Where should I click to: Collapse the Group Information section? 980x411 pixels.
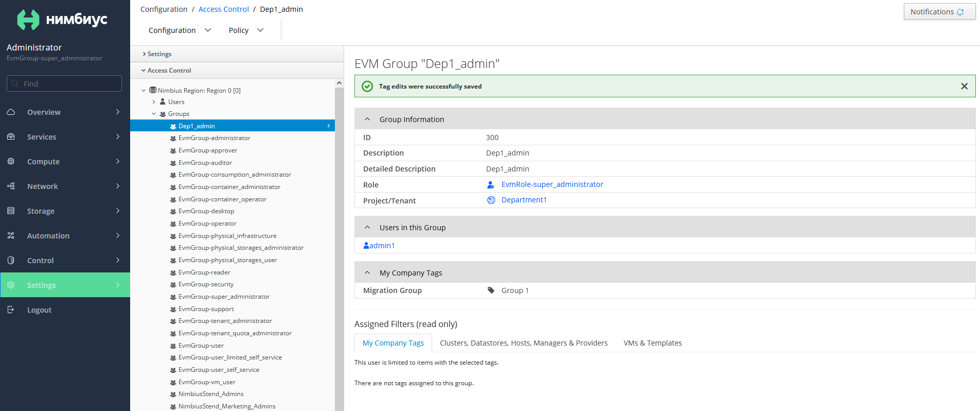click(x=367, y=119)
